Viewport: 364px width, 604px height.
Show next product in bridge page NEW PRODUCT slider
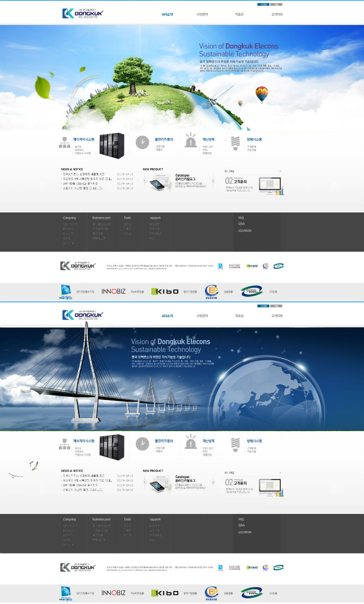click(213, 482)
